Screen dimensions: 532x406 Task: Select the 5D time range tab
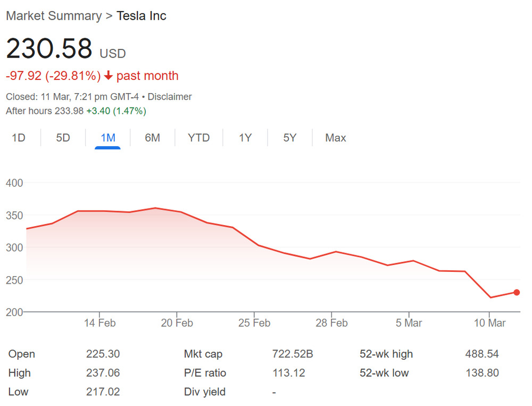[x=63, y=138]
